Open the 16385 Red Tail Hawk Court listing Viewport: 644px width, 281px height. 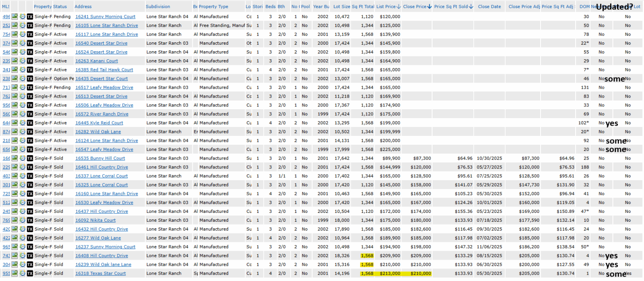coord(104,70)
